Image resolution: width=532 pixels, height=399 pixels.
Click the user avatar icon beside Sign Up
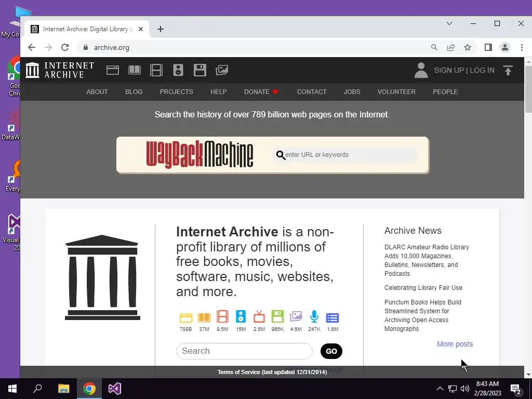[x=421, y=70]
